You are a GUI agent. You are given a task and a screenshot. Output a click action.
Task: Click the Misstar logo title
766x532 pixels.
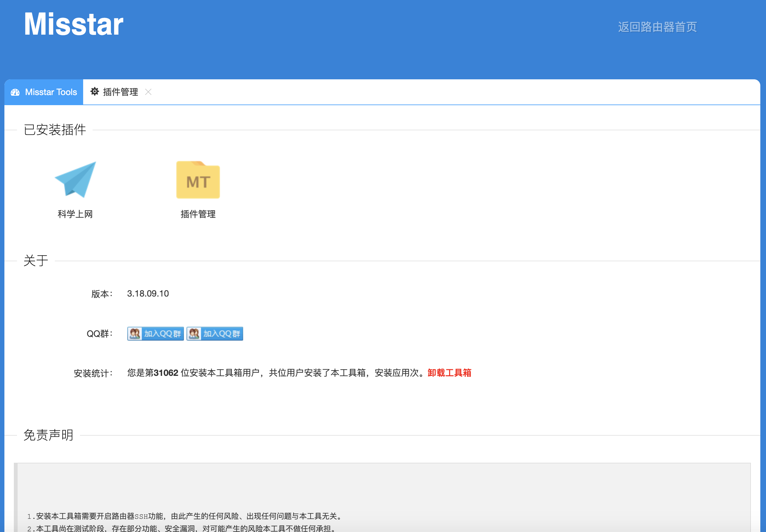click(74, 24)
